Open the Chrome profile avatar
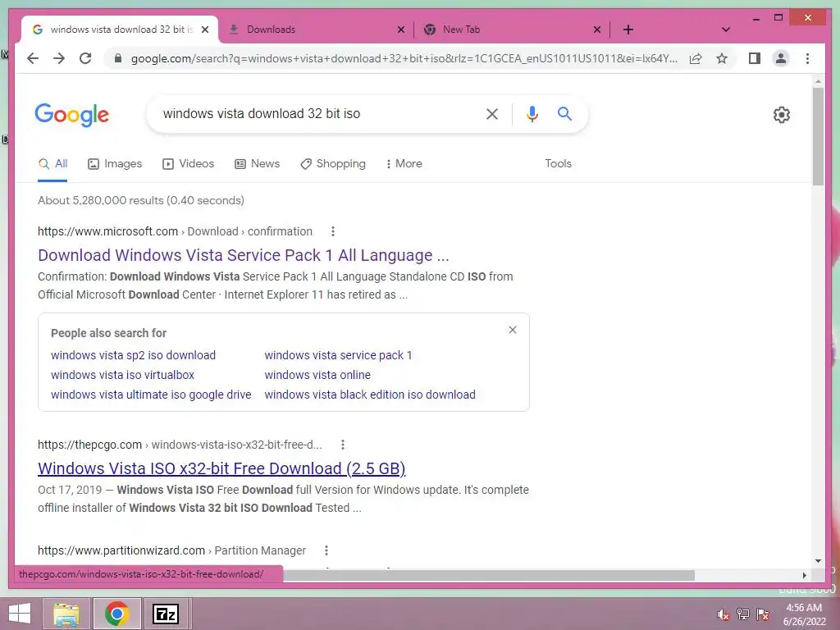 [x=781, y=58]
